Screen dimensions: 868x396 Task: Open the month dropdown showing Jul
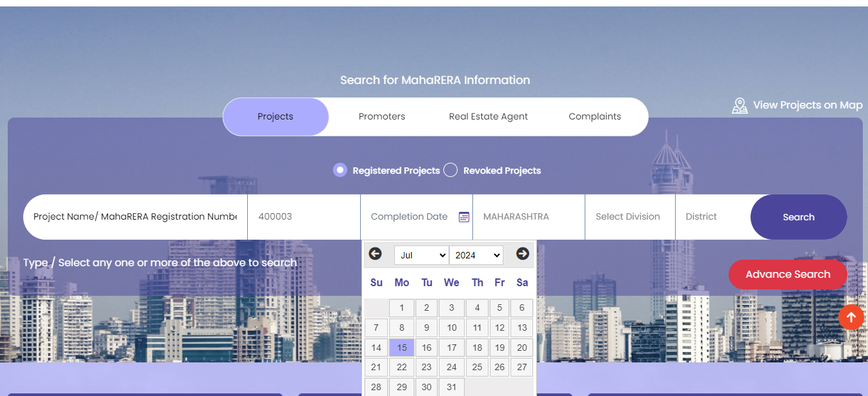tap(421, 255)
